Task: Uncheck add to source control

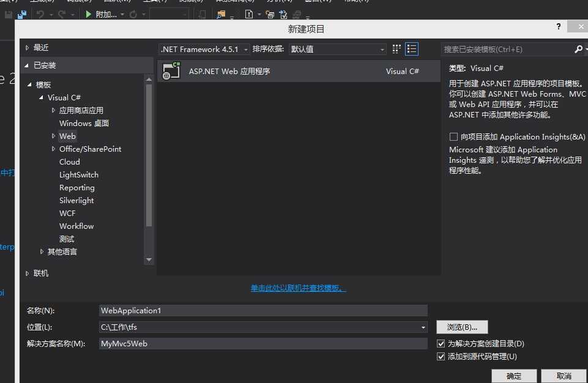Action: click(441, 356)
